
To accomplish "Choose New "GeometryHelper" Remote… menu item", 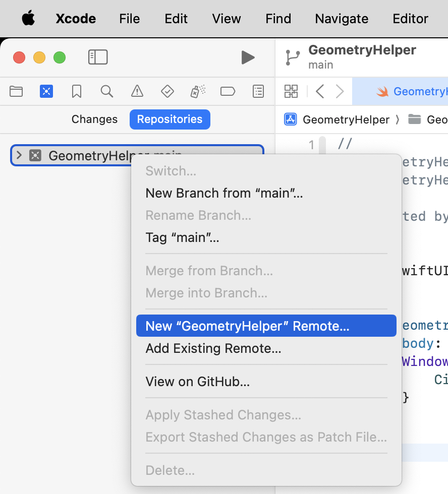I will coord(247,326).
